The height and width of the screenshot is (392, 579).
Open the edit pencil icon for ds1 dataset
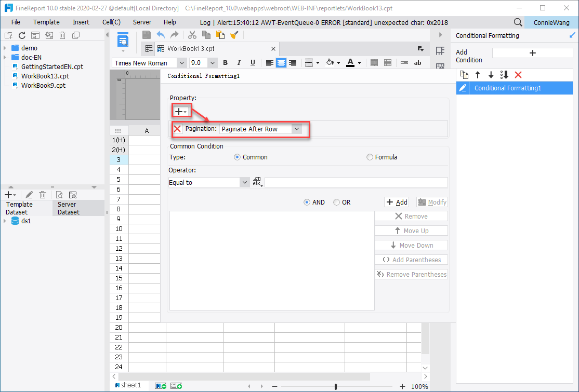pos(29,194)
